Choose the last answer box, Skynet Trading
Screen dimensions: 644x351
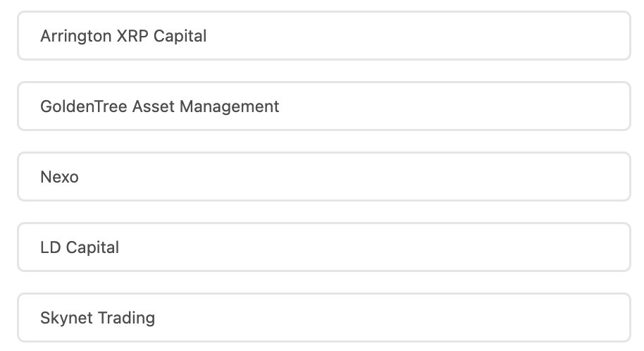pos(323,318)
